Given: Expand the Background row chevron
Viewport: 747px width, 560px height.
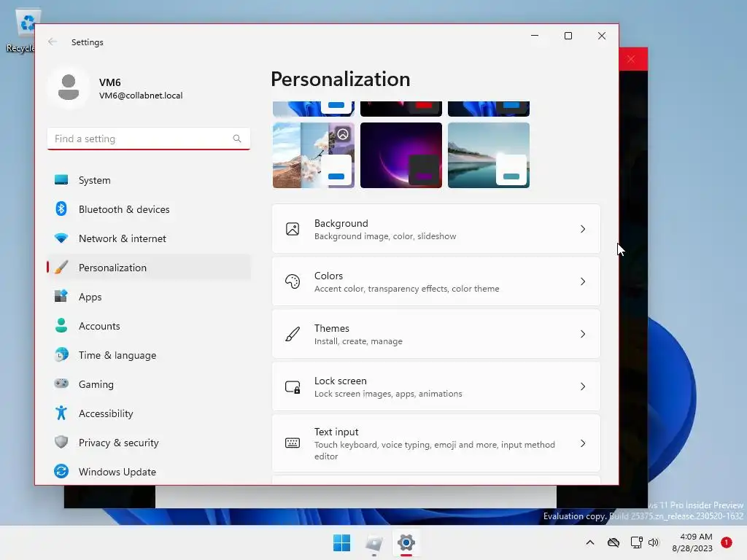Looking at the screenshot, I should [583, 229].
